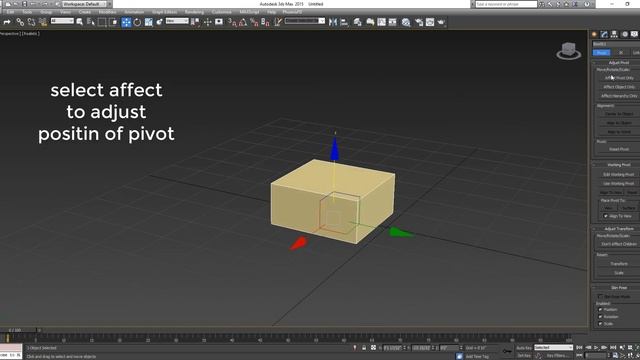
Task: Pick the Select Object tool
Action: pos(80,22)
